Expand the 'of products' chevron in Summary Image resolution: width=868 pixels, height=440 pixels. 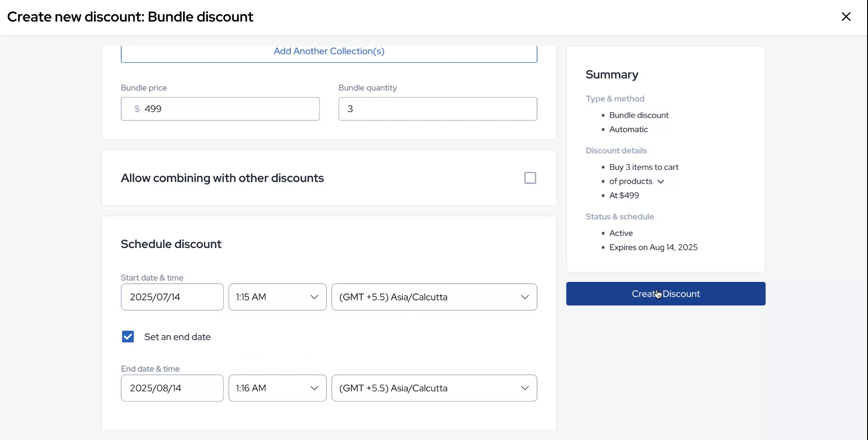pyautogui.click(x=660, y=182)
